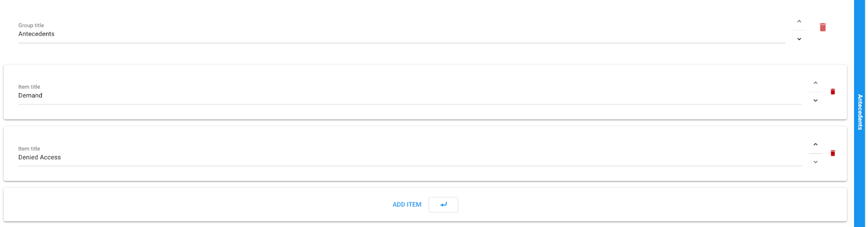Remove the Denied Access item

pyautogui.click(x=833, y=153)
